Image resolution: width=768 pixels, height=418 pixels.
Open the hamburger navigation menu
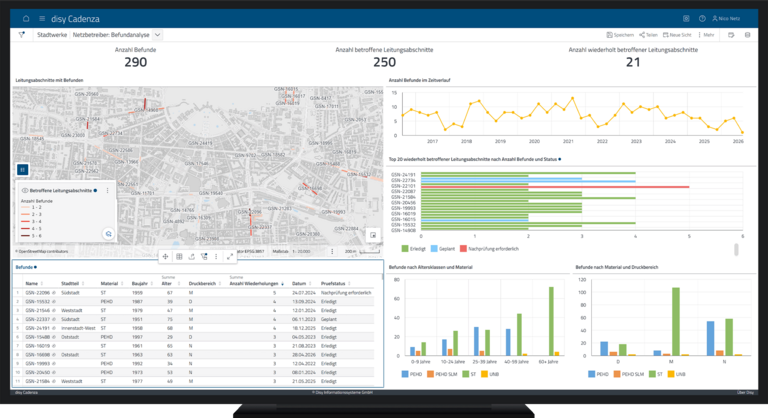click(x=42, y=19)
